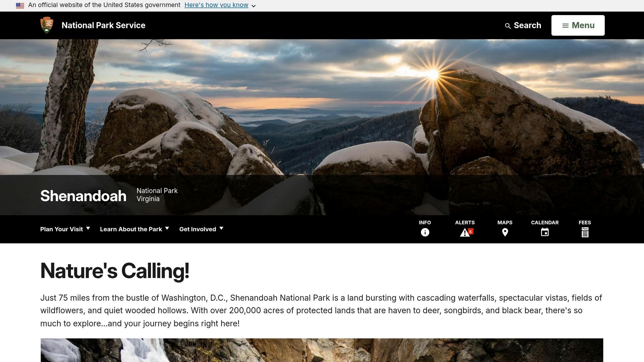Open the Info circle icon
This screenshot has height=362, width=644.
tap(425, 232)
